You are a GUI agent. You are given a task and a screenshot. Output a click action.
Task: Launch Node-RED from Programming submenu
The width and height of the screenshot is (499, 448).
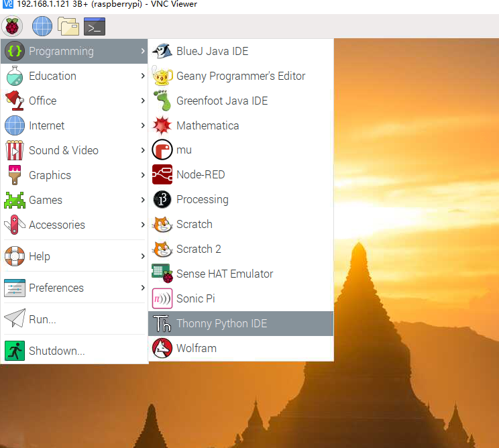point(241,174)
